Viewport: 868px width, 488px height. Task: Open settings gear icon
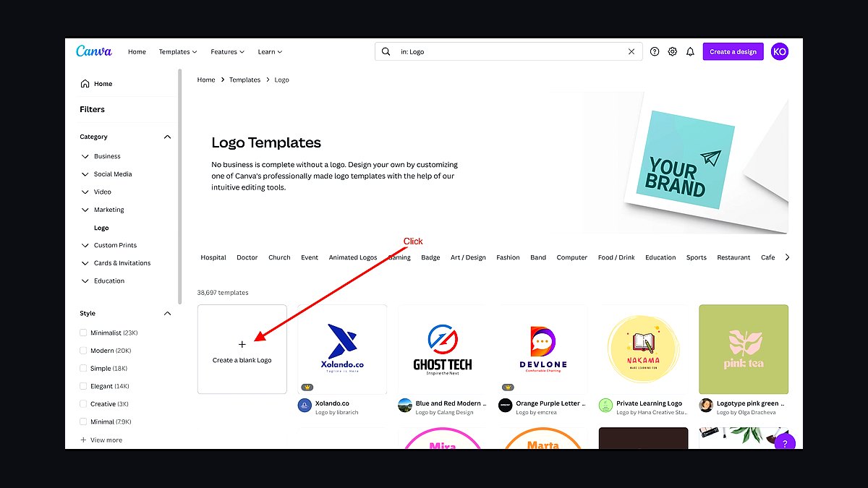coord(673,51)
